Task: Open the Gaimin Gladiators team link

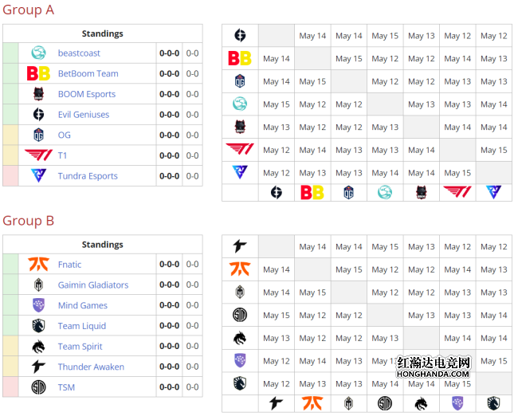Action: [93, 285]
